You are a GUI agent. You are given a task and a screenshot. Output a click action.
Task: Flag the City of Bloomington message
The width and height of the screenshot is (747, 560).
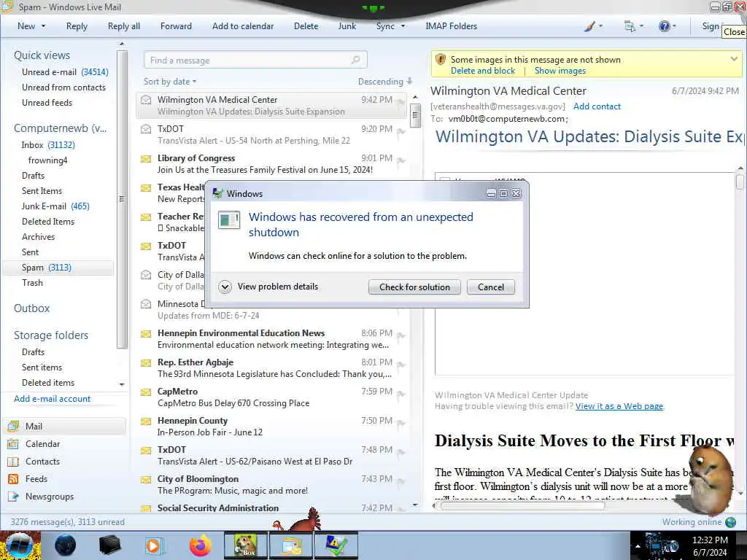(x=400, y=481)
